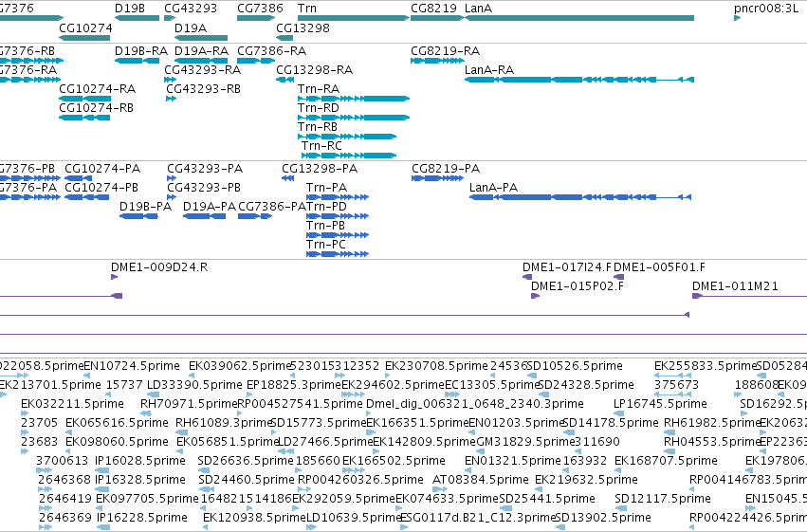The height and width of the screenshot is (532, 807).
Task: Click the D19B gene label
Action: tap(130, 9)
